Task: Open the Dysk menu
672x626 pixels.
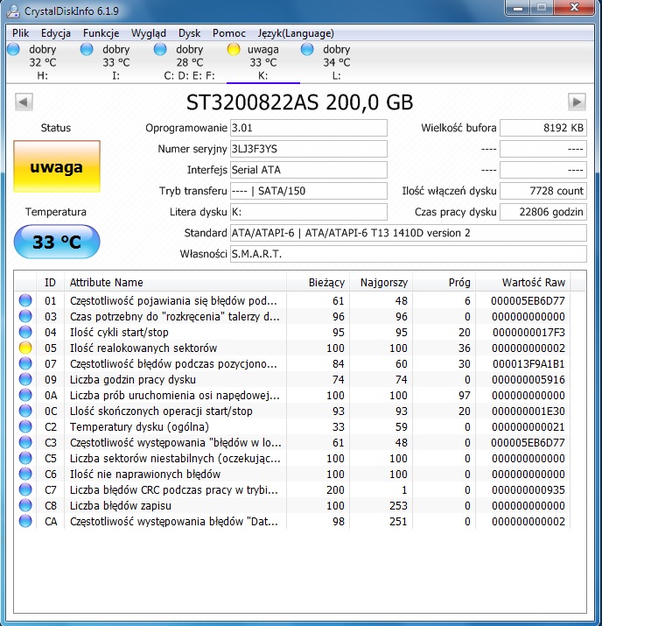Action: point(189,33)
